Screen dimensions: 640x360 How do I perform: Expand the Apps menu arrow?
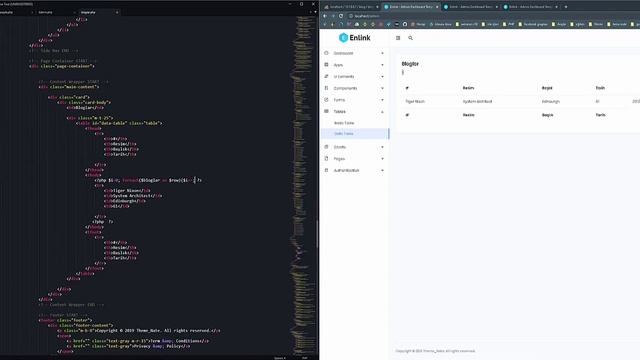(382, 65)
